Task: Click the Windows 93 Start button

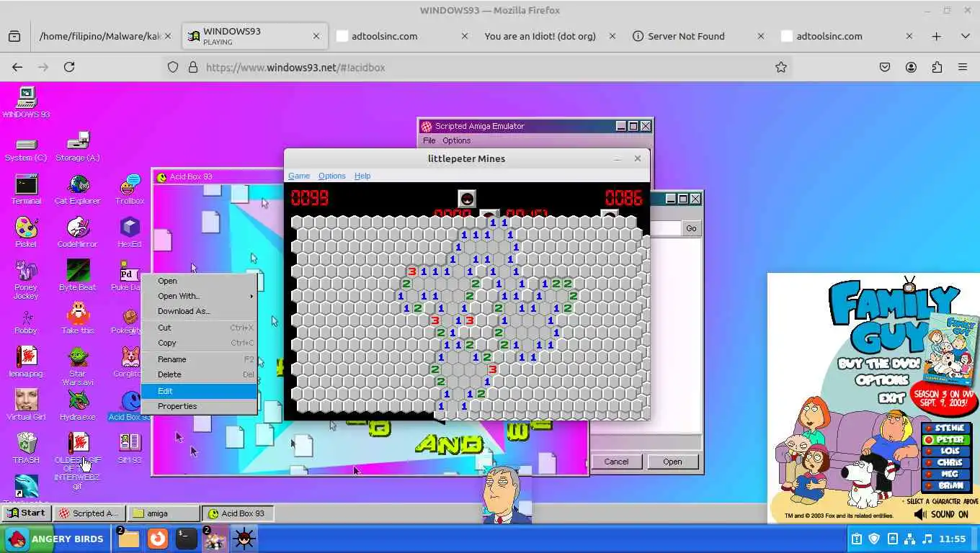Action: pos(26,513)
